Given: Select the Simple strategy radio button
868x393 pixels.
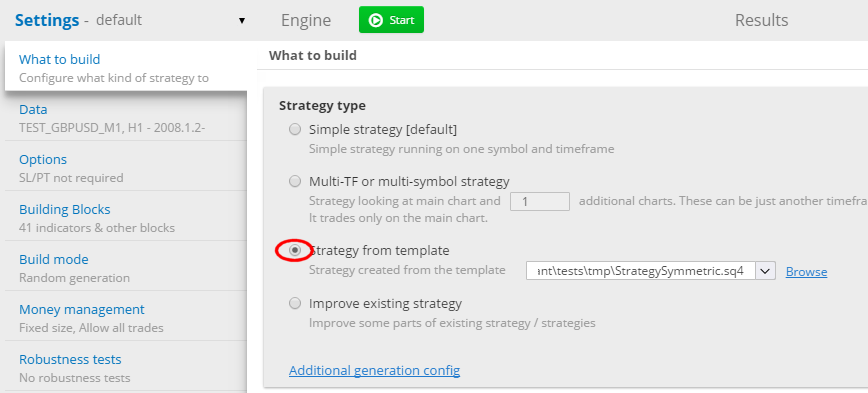Looking at the screenshot, I should 296,130.
